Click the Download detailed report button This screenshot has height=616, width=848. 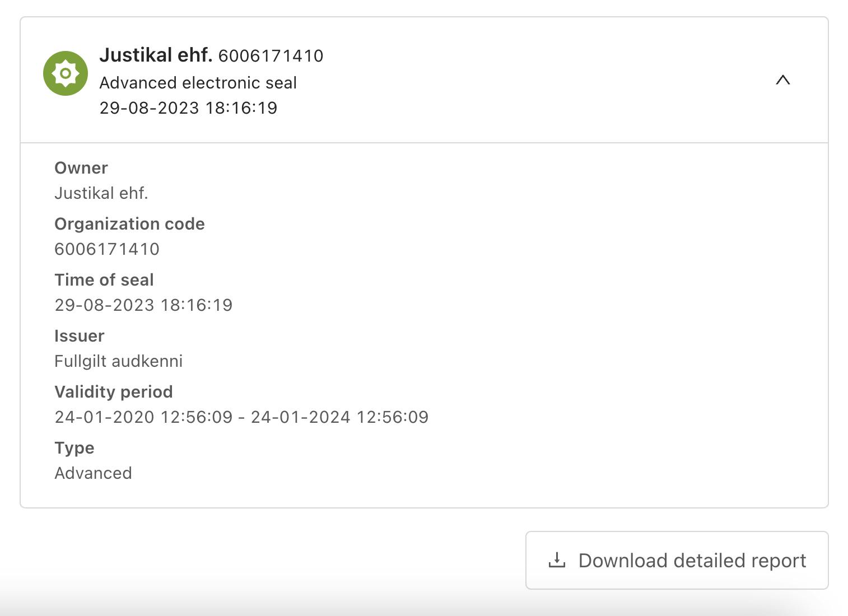[x=677, y=560]
